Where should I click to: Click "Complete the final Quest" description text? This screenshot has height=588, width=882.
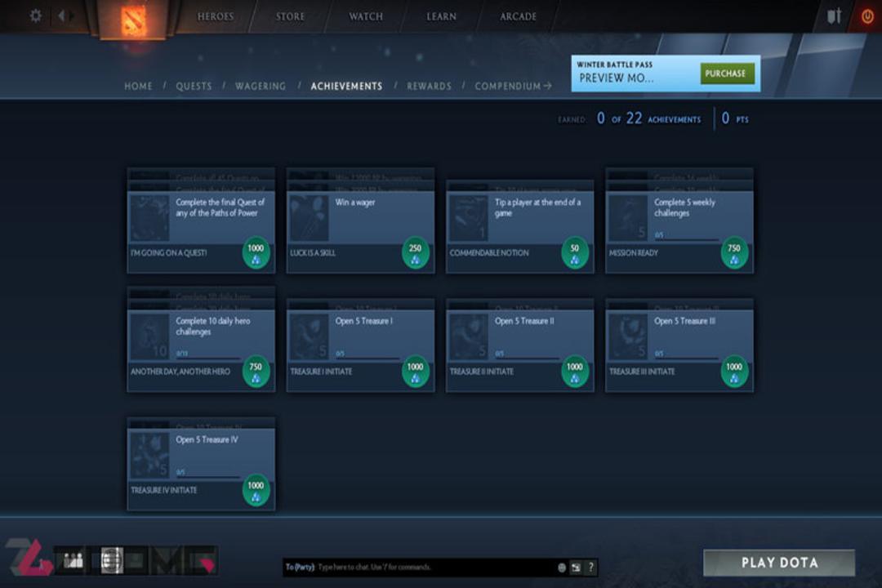point(220,207)
